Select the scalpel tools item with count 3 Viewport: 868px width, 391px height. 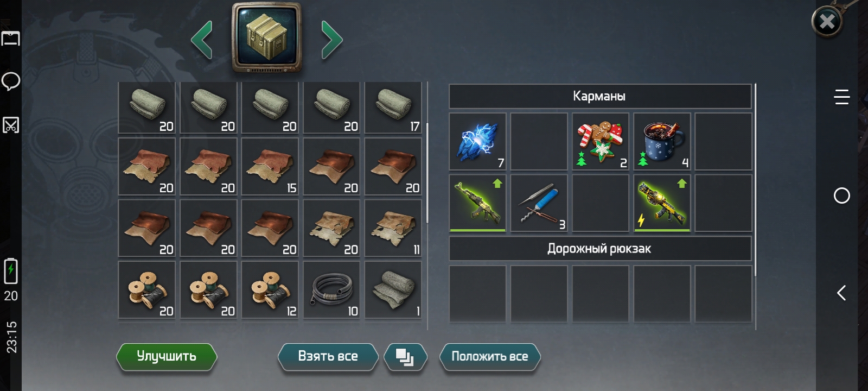tap(539, 203)
